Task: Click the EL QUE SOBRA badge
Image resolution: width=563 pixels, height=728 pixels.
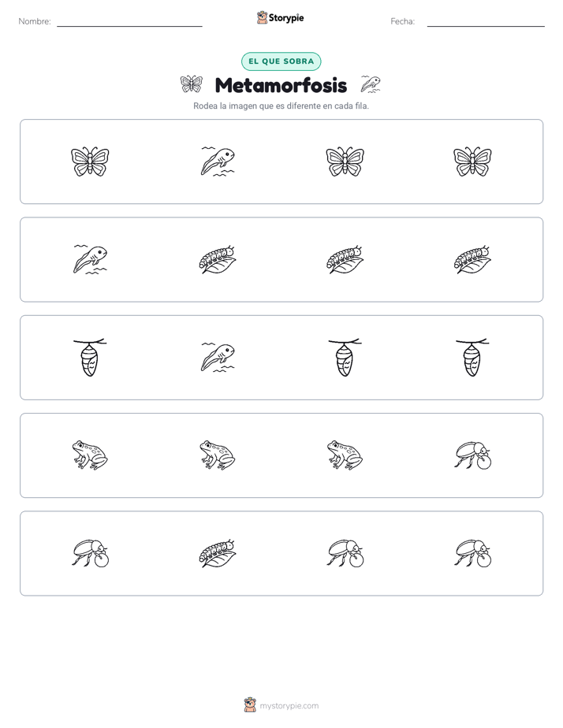Action: point(281,61)
